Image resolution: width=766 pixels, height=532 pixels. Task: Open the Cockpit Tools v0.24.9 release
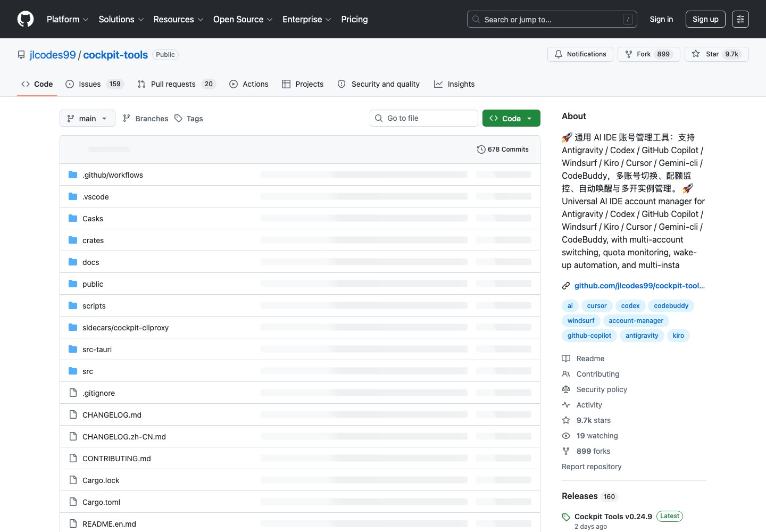[x=613, y=517]
